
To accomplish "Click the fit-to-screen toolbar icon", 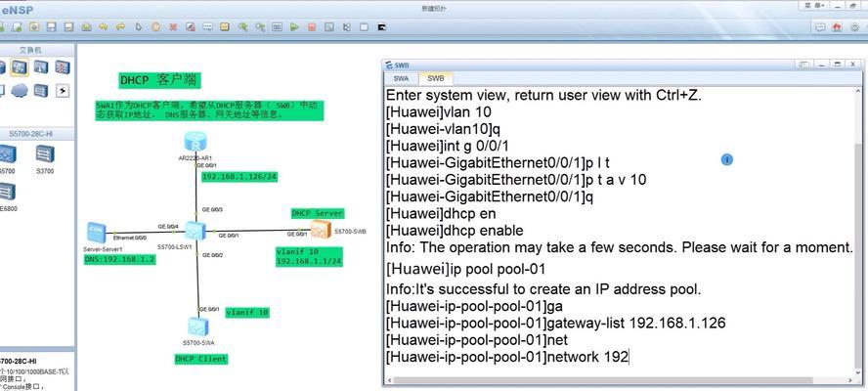I will click(277, 26).
